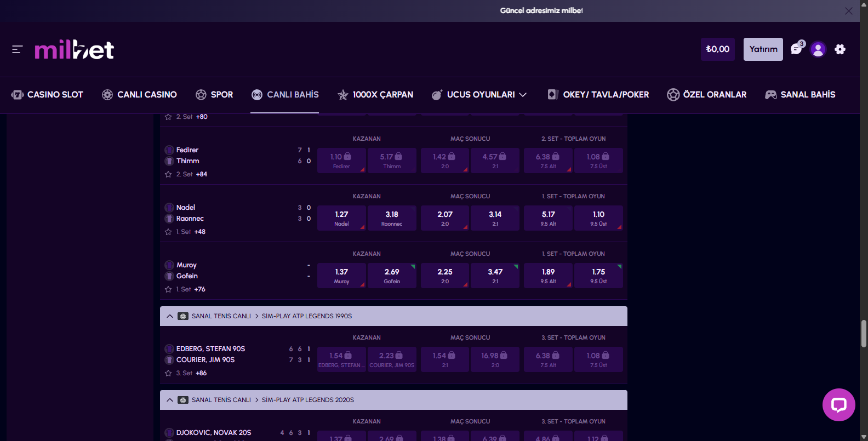Screen dimensions: 868x441
Task: Open Sanal Bahis section
Action: [800, 95]
